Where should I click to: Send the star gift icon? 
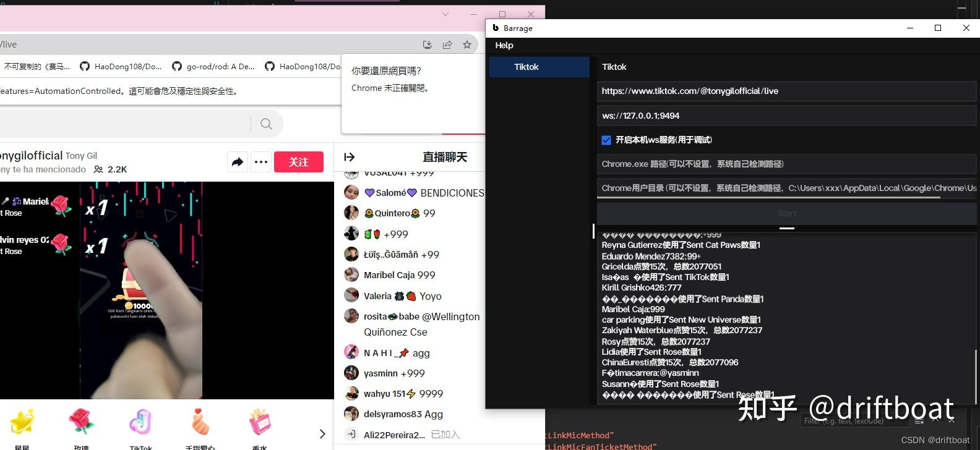click(x=22, y=422)
